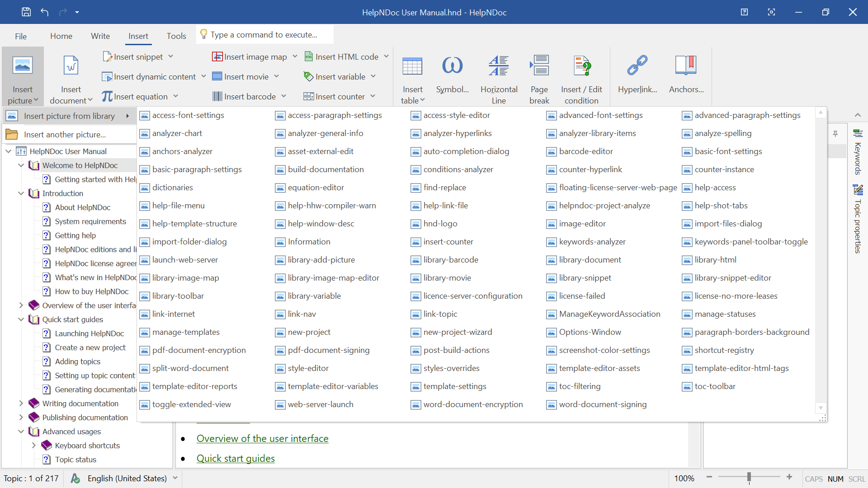Click Insert HTML code icon
Screen dimensions: 868x488
pos(309,56)
